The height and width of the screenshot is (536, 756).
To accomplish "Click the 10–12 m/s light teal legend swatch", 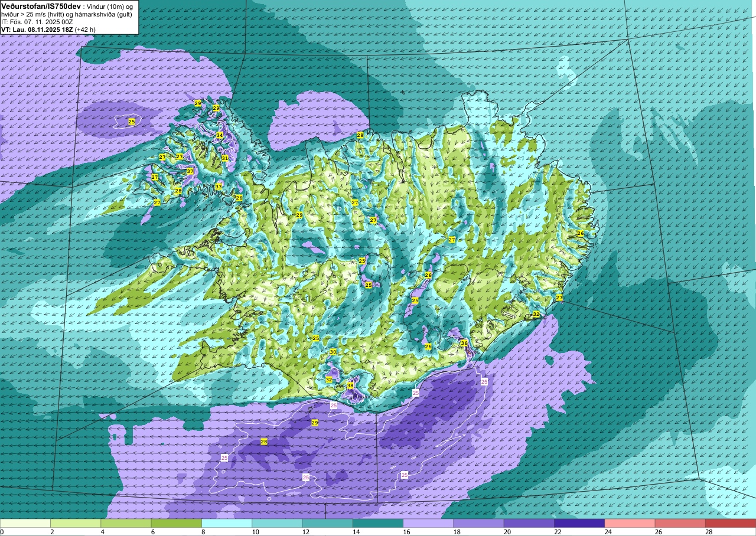I will 277,523.
